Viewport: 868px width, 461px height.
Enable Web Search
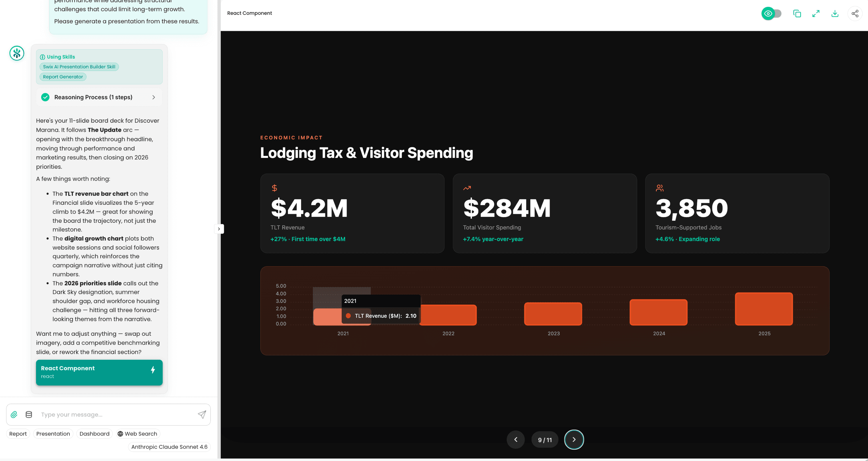tap(137, 433)
